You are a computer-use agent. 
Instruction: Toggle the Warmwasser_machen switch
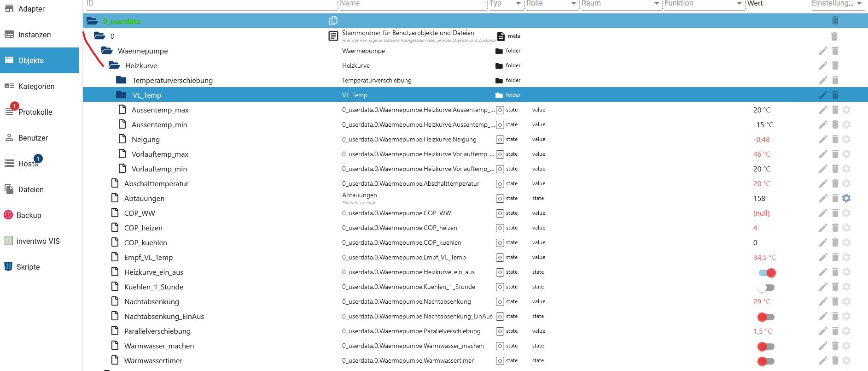click(766, 347)
